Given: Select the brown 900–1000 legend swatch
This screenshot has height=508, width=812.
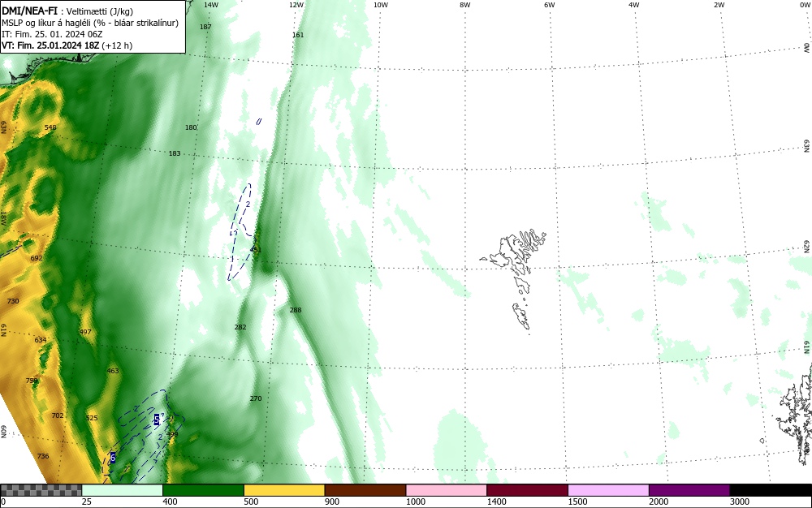Looking at the screenshot, I should 365,490.
